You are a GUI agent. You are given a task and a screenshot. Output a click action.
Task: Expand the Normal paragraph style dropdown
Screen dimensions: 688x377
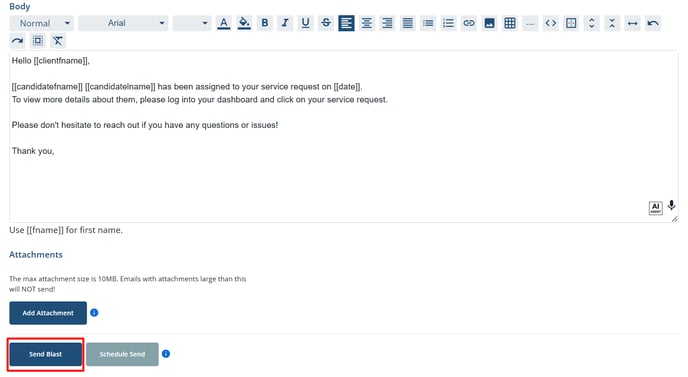coord(42,23)
